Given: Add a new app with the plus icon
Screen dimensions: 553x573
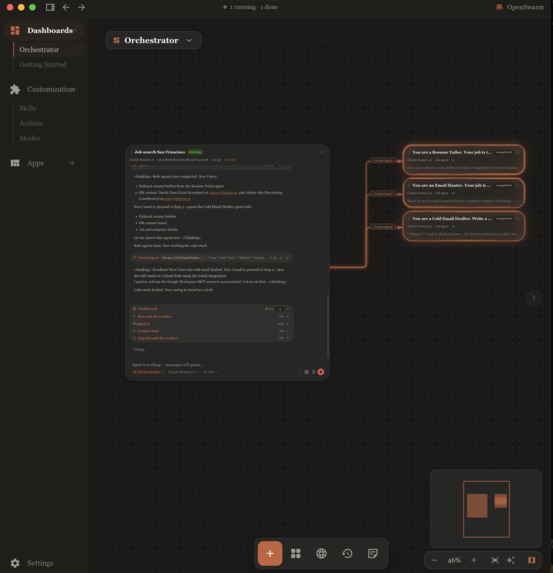Looking at the screenshot, I should 72,163.
